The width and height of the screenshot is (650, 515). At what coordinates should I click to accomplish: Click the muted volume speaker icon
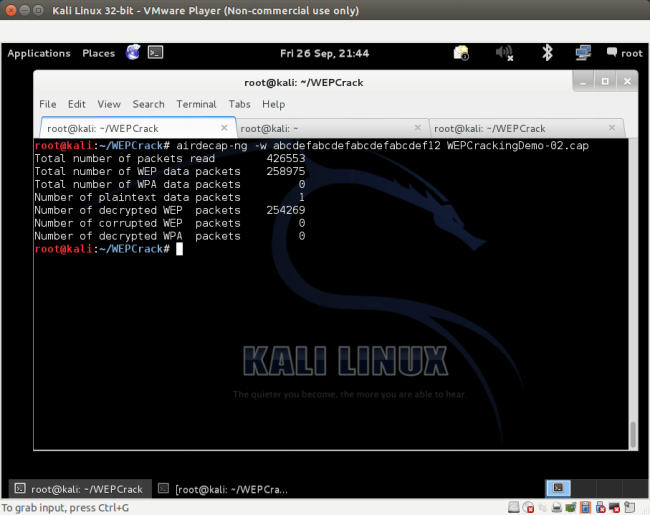pos(504,53)
